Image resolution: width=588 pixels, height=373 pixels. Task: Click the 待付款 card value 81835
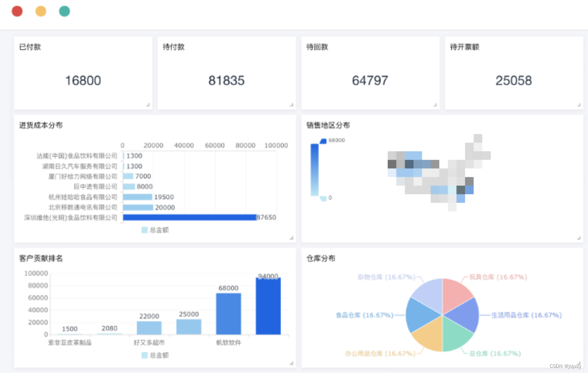(x=227, y=80)
